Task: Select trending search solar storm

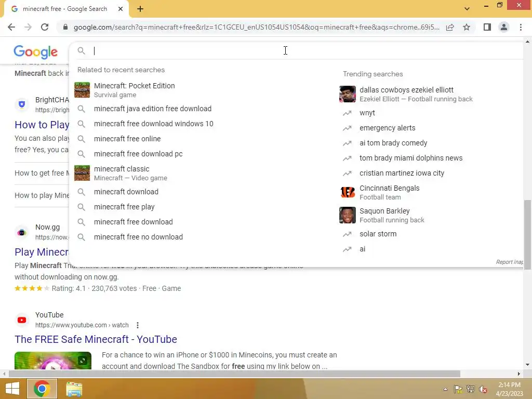Action: 429,234
